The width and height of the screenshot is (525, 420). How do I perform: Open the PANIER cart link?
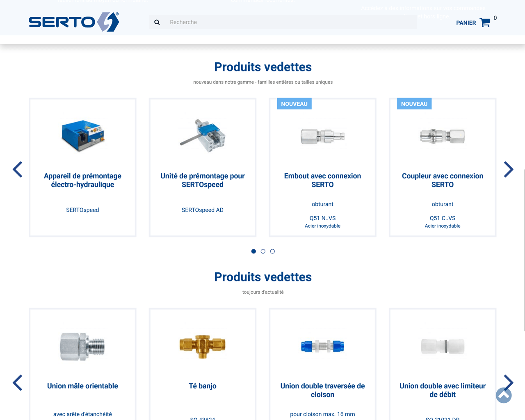point(466,23)
